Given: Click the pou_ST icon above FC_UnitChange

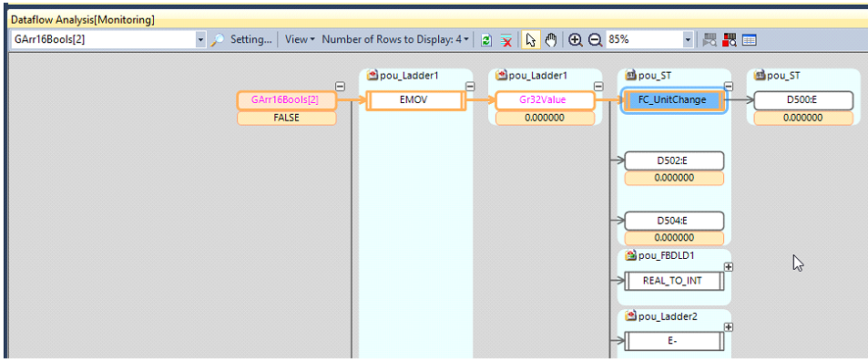Looking at the screenshot, I should pyautogui.click(x=630, y=75).
